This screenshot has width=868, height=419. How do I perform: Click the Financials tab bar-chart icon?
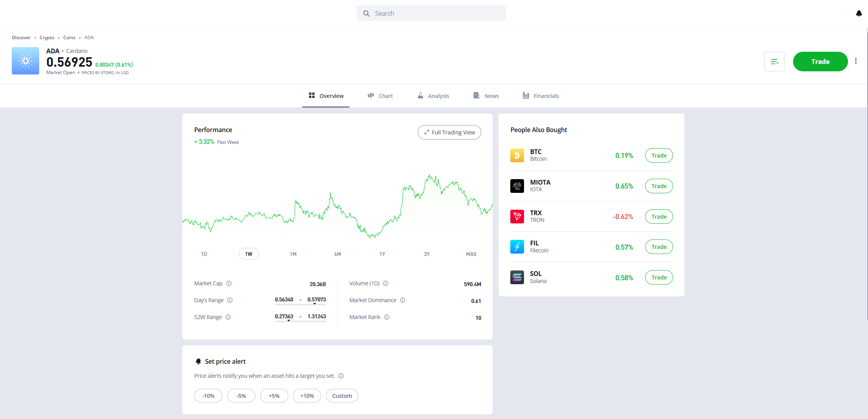pyautogui.click(x=526, y=95)
